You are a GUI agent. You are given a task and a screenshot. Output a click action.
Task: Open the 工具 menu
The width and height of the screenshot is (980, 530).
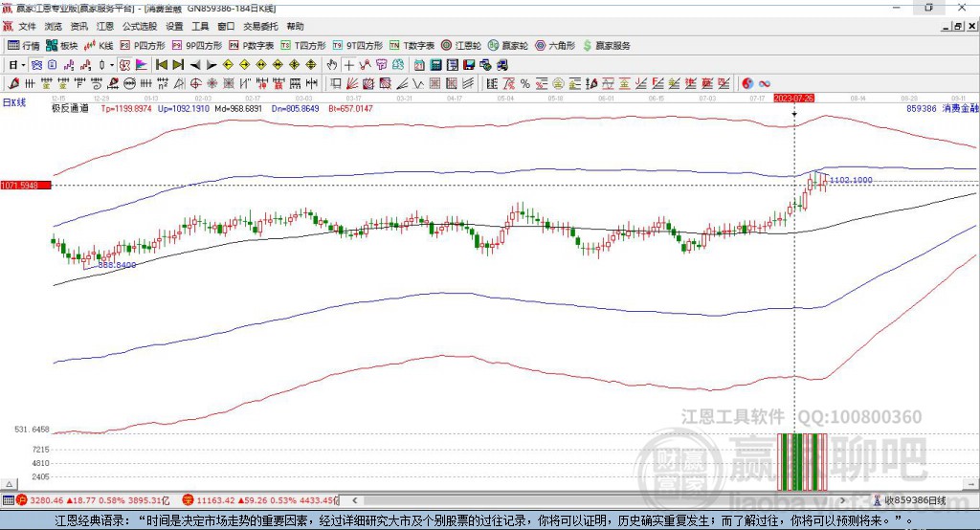[x=200, y=26]
